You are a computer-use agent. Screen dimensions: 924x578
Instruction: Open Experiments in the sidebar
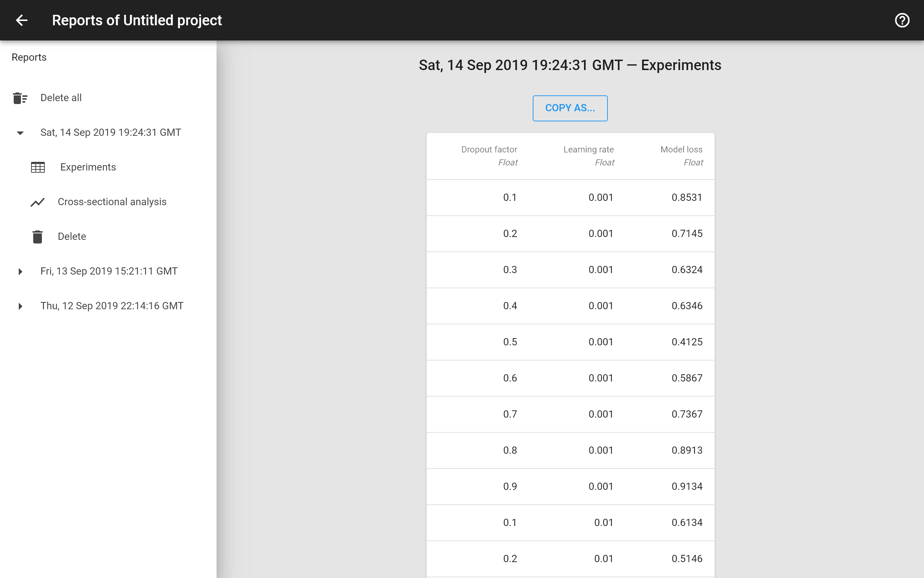(x=108, y=167)
